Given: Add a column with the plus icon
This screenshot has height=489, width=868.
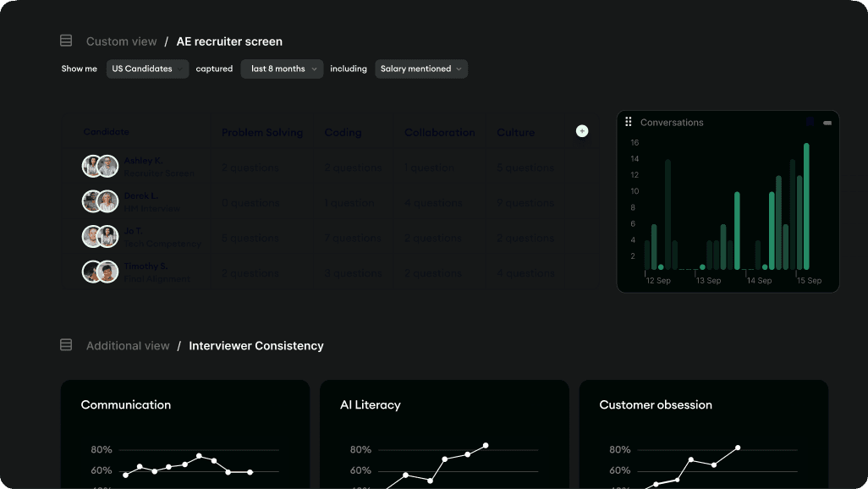Looking at the screenshot, I should click(582, 131).
